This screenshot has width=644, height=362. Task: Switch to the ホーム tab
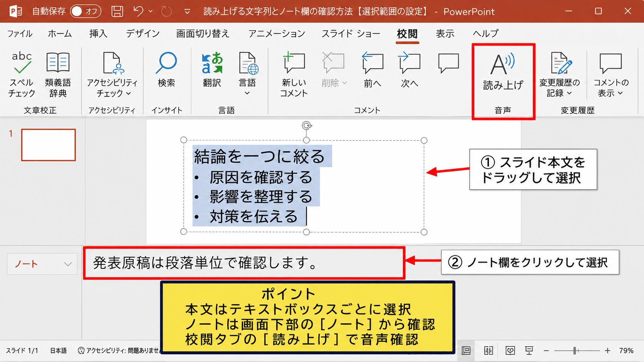[60, 33]
